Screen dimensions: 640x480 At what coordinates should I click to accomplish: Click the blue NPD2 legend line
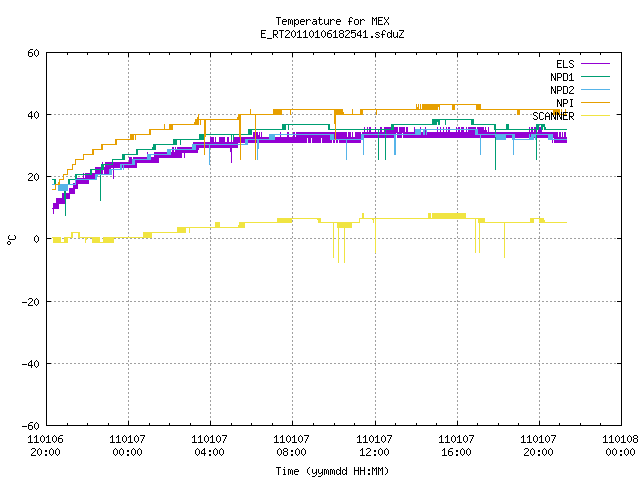(x=595, y=90)
